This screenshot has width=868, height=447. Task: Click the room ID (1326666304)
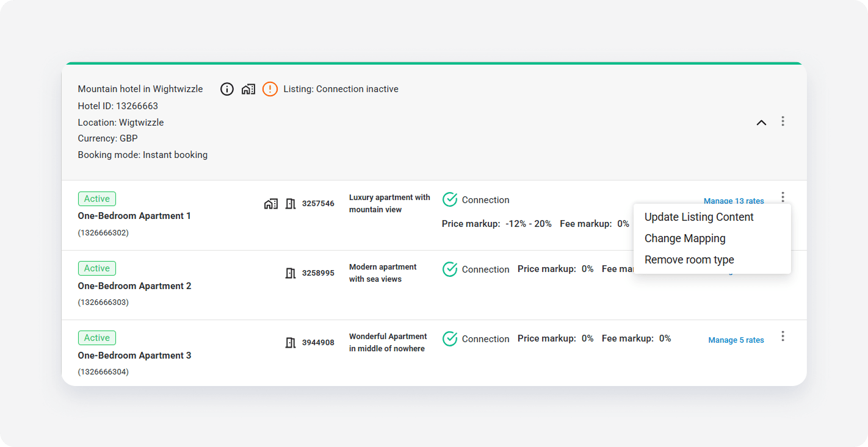point(103,372)
